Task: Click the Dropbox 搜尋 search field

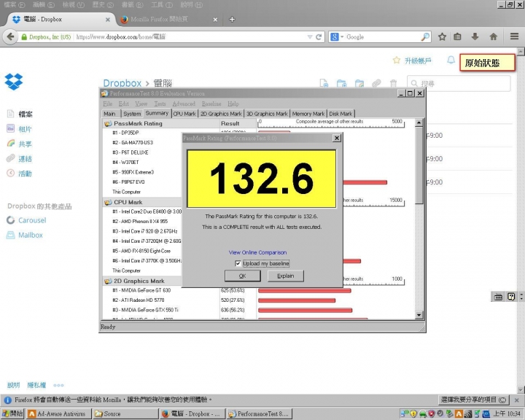Action: pos(459,83)
